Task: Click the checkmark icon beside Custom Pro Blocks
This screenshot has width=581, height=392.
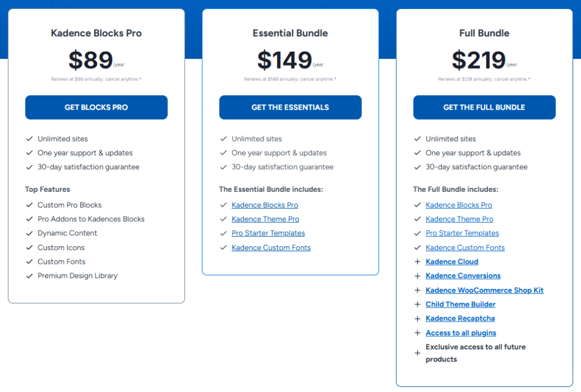Action: pyautogui.click(x=30, y=205)
